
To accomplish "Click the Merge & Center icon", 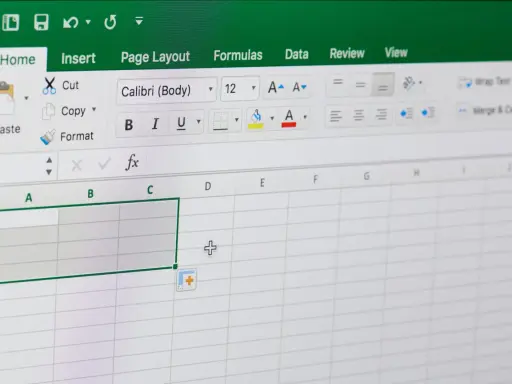I will click(x=462, y=110).
